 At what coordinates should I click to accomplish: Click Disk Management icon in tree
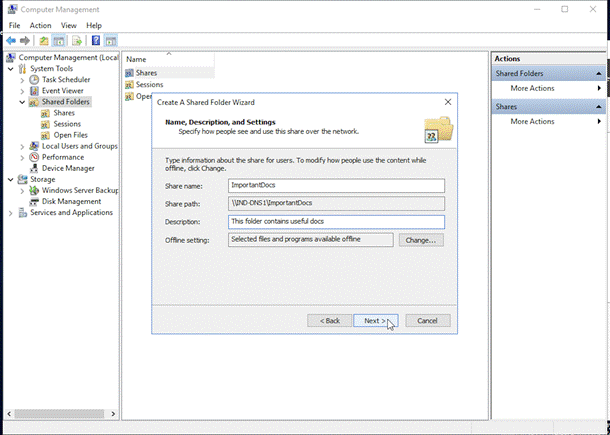pyautogui.click(x=34, y=202)
